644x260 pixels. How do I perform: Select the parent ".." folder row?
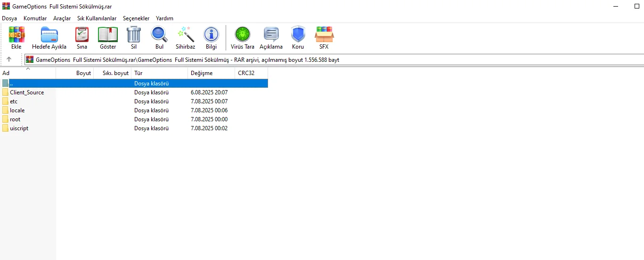pyautogui.click(x=134, y=84)
